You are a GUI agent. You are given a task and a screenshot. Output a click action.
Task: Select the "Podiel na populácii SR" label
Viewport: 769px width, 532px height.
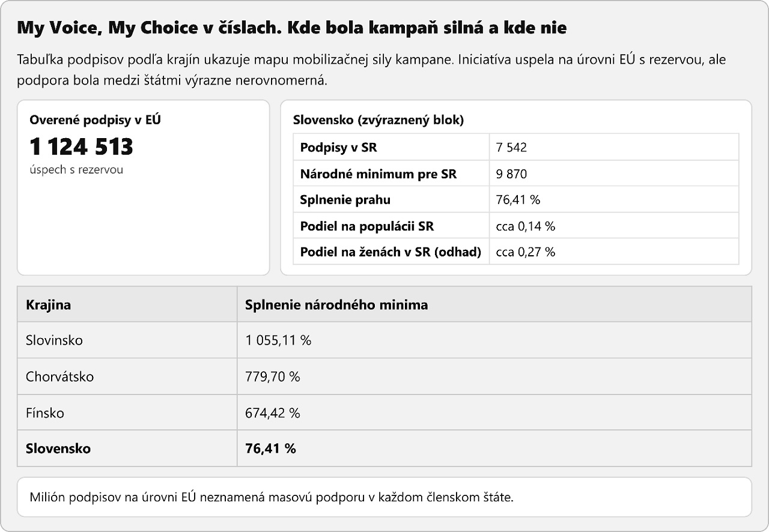tap(367, 226)
